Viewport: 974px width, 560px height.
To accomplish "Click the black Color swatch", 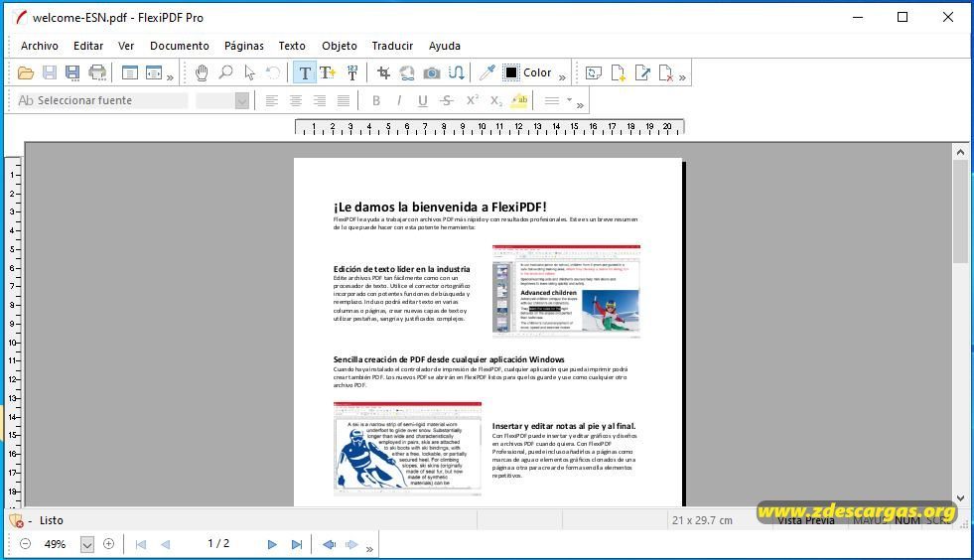I will click(x=511, y=72).
